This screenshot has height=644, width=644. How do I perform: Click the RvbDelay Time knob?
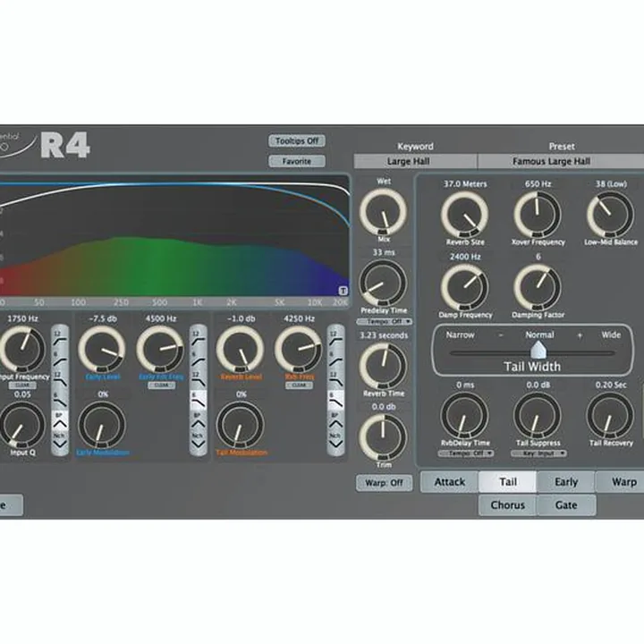[464, 416]
